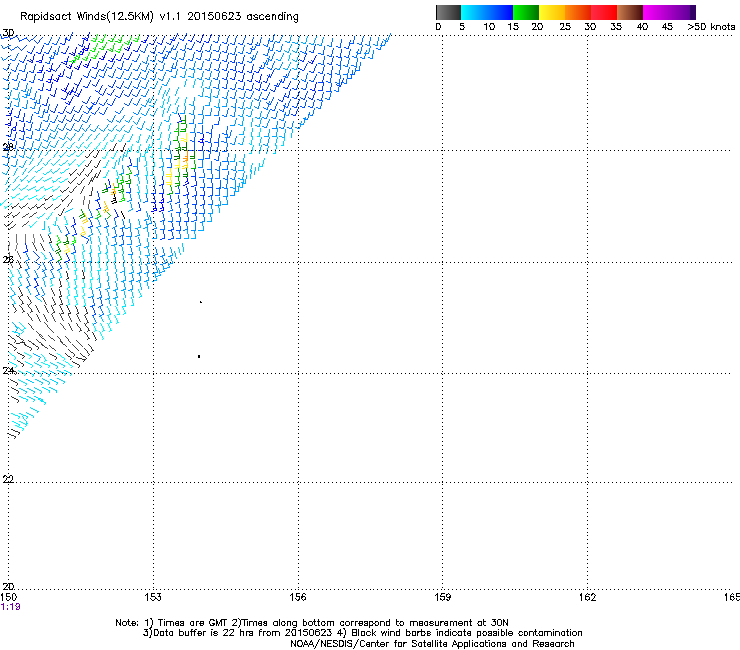Click the red 30-35 knots legend segment

[x=604, y=12]
